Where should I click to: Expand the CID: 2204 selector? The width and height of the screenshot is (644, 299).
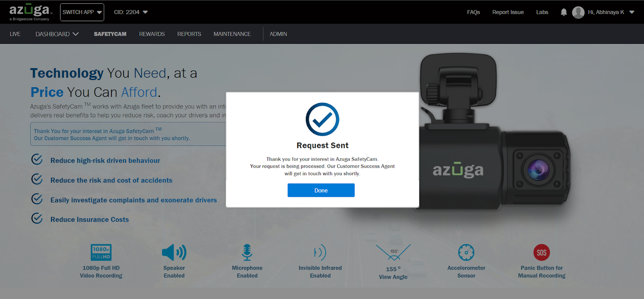click(x=131, y=12)
